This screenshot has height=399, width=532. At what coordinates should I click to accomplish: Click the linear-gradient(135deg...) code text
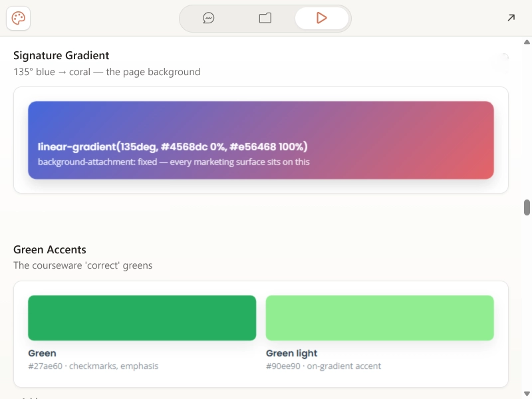[173, 146]
